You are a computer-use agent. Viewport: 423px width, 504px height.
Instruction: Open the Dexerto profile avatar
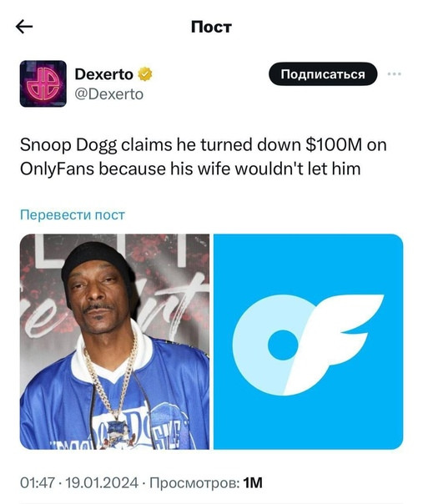click(43, 83)
